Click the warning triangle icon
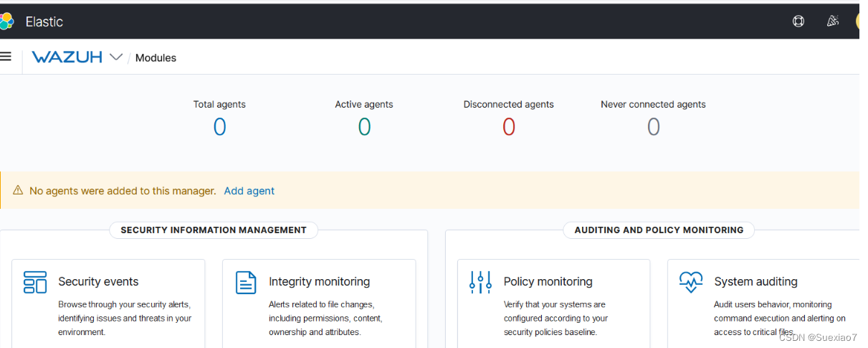The width and height of the screenshot is (868, 348). point(18,190)
